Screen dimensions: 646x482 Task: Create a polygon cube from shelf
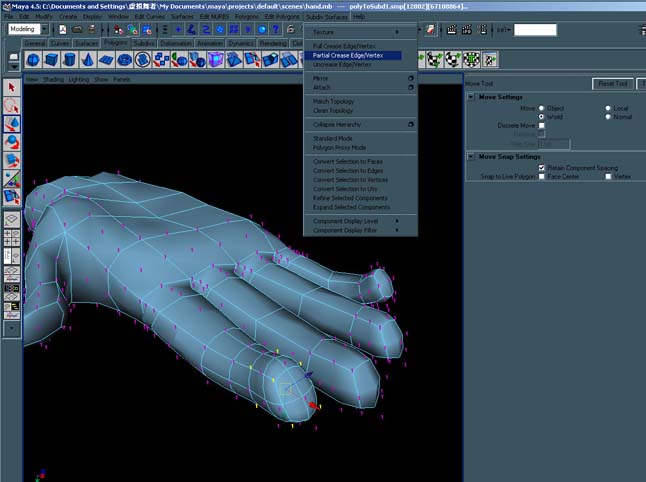point(52,61)
